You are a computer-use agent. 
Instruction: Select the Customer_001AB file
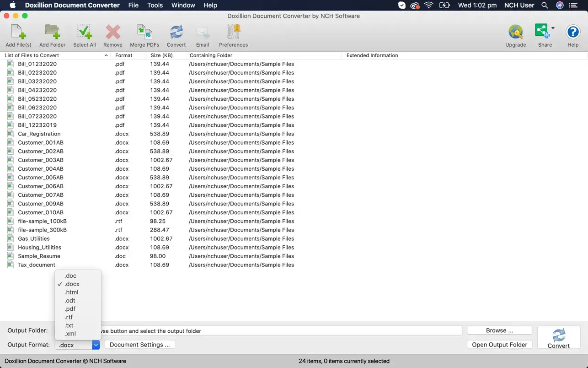(x=41, y=142)
